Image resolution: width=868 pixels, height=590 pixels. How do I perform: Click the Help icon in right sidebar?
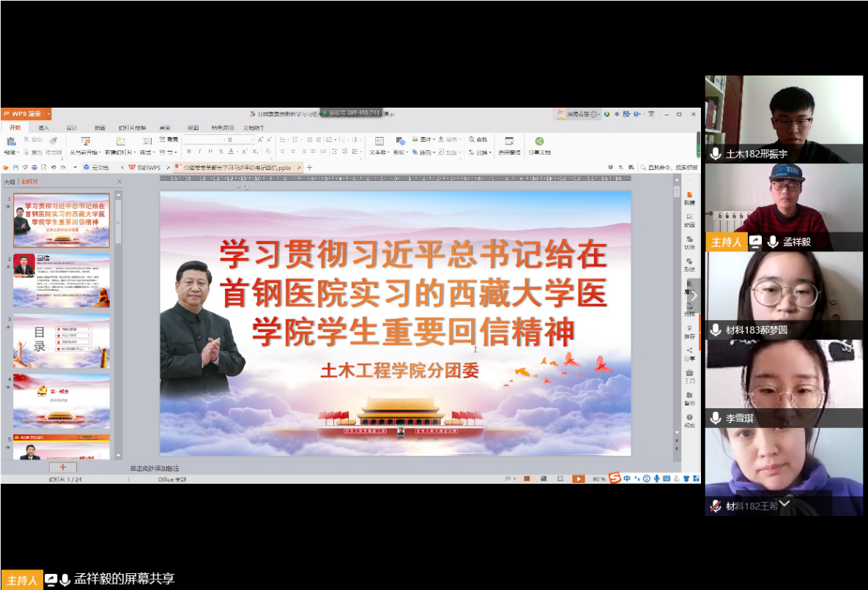[x=689, y=418]
